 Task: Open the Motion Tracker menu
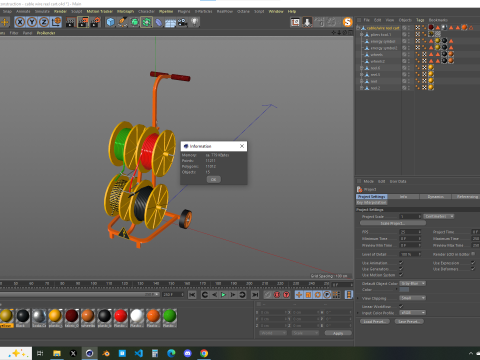(x=100, y=11)
